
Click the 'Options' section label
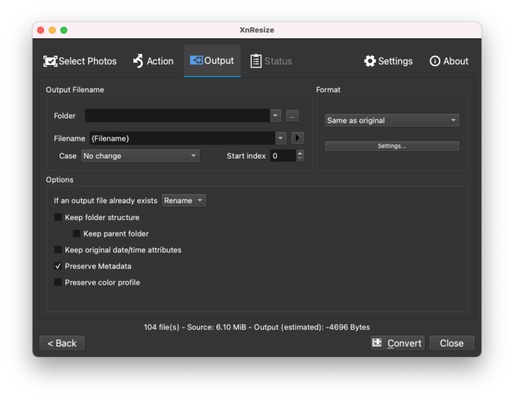pyautogui.click(x=60, y=180)
